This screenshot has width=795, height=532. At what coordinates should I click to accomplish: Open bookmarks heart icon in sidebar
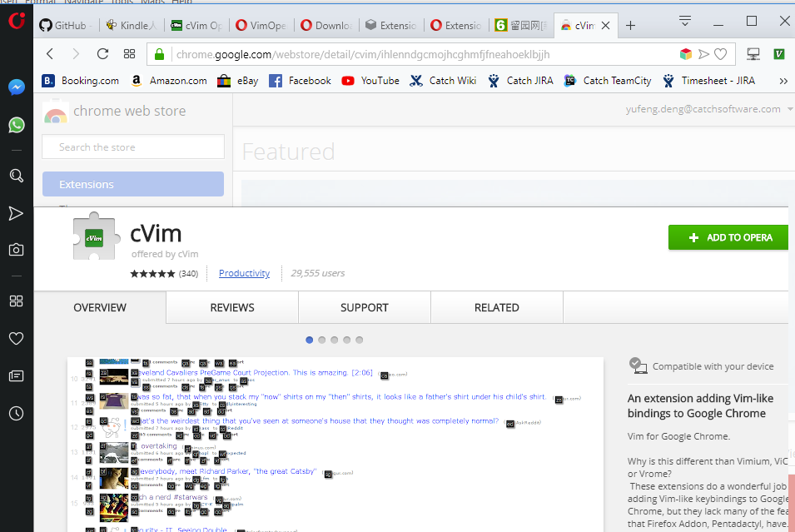[16, 338]
